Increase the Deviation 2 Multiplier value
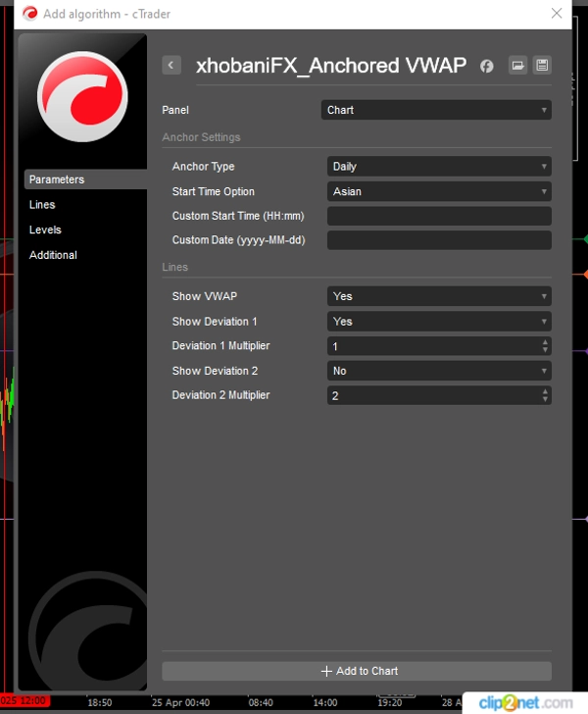Screen dimensions: 588x714 point(545,392)
